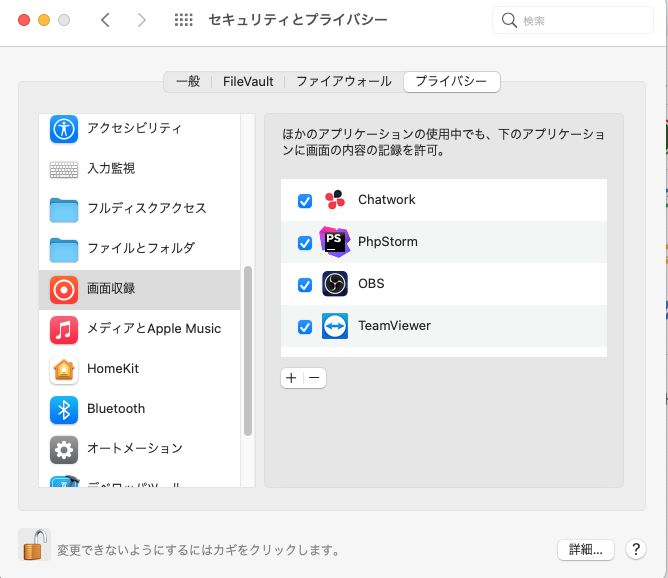Switch to the 一般 tab
The height and width of the screenshot is (578, 668).
[188, 82]
